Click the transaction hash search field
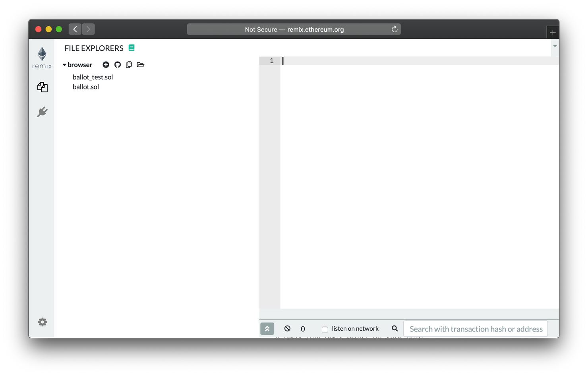This screenshot has width=588, height=376. [x=476, y=329]
